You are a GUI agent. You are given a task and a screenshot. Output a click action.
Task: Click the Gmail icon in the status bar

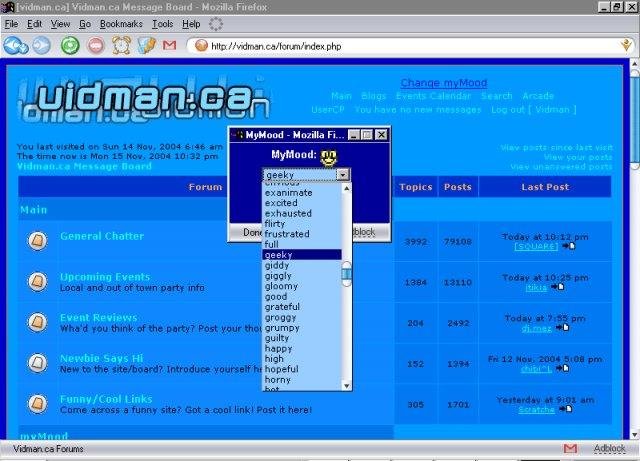pos(570,448)
